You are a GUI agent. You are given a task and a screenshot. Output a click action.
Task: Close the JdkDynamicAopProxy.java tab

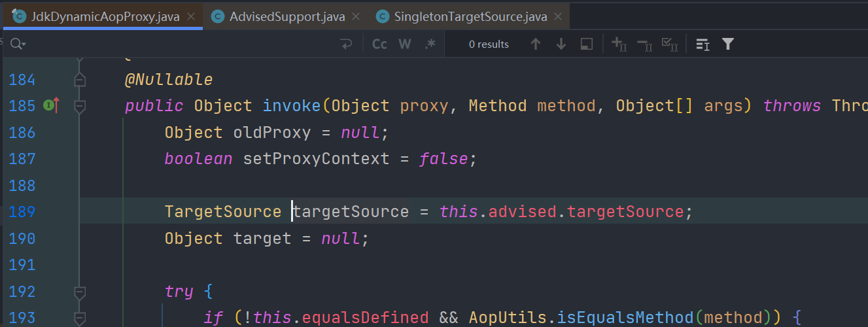coord(191,16)
